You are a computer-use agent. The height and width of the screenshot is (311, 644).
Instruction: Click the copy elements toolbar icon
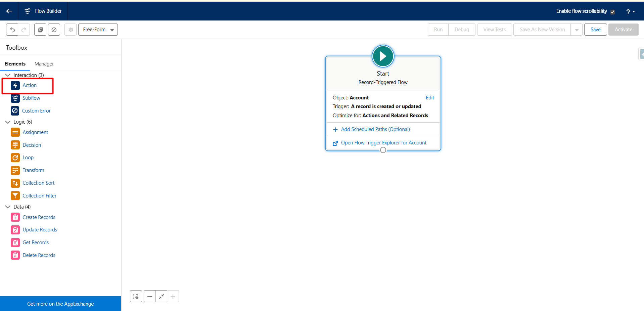(x=40, y=30)
